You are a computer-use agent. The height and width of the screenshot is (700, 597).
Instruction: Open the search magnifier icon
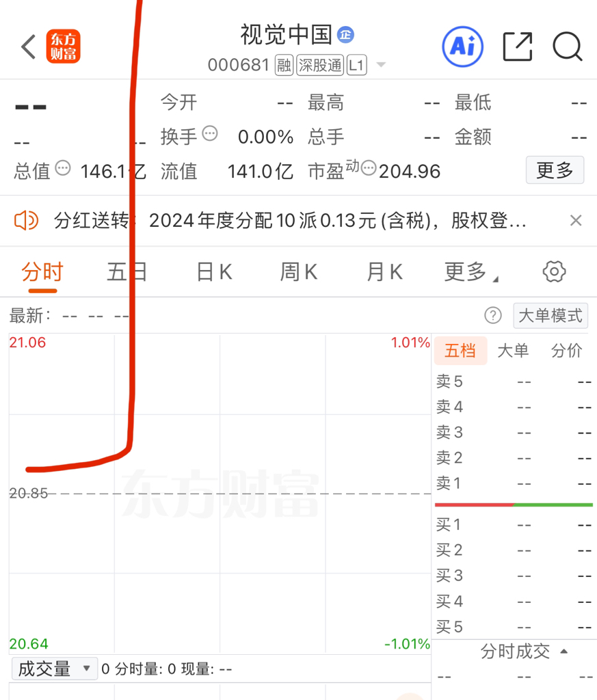pos(568,46)
